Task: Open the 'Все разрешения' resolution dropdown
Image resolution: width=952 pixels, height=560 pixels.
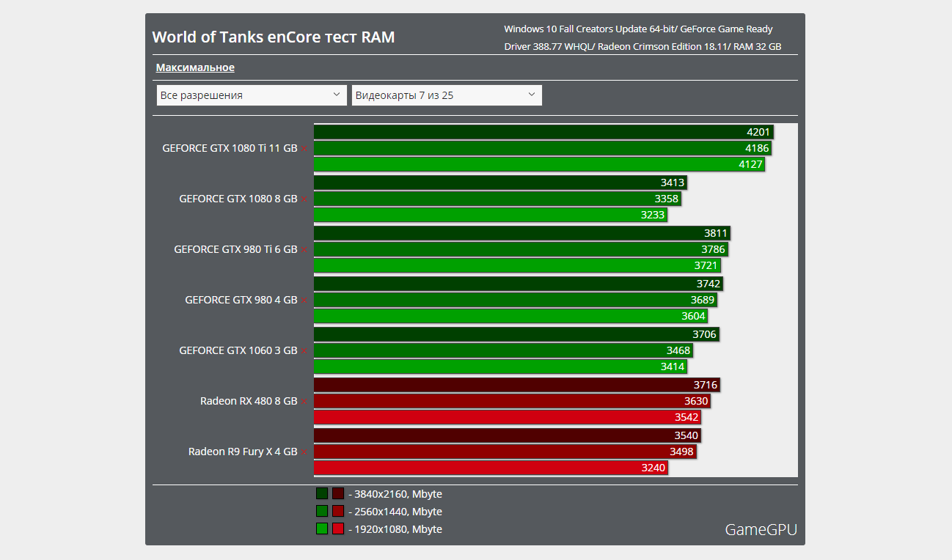Action: pyautogui.click(x=252, y=95)
